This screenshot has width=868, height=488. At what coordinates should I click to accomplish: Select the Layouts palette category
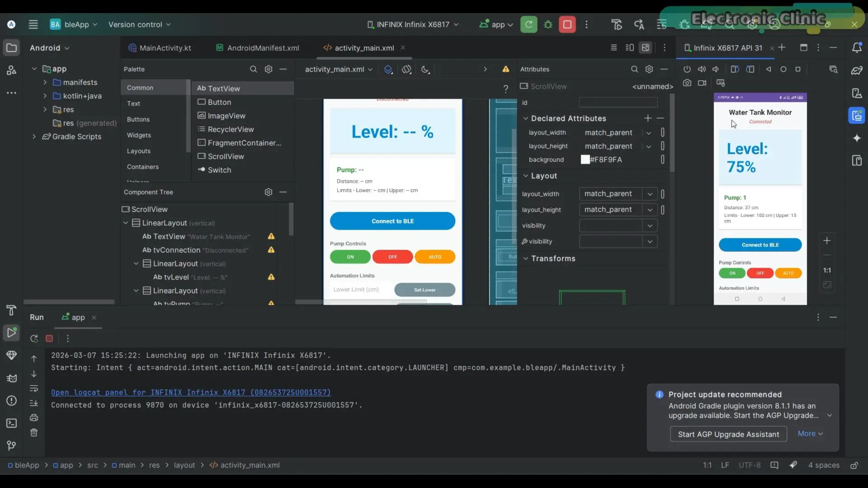click(139, 151)
